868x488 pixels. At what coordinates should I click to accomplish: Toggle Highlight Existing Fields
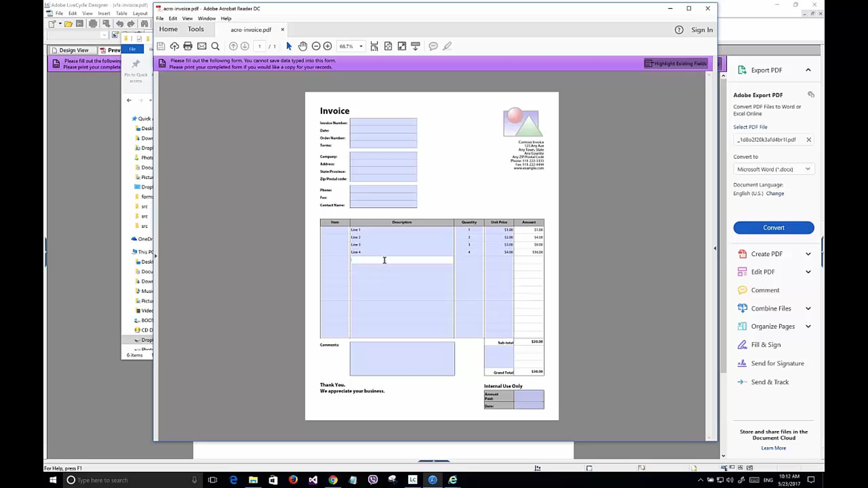[x=676, y=64]
